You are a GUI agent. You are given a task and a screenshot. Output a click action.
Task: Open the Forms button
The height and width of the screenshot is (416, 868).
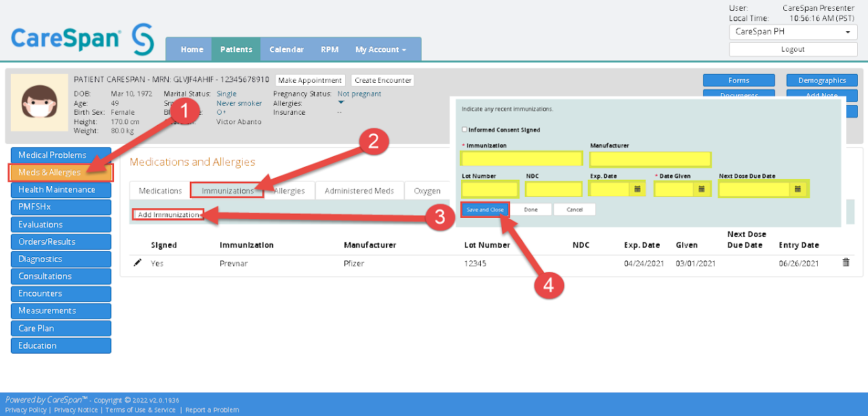tap(739, 80)
